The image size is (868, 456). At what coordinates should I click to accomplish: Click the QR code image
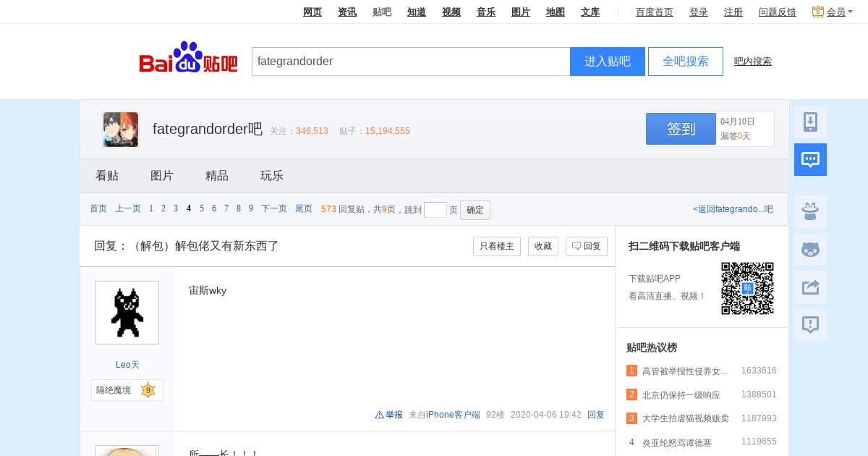(747, 288)
